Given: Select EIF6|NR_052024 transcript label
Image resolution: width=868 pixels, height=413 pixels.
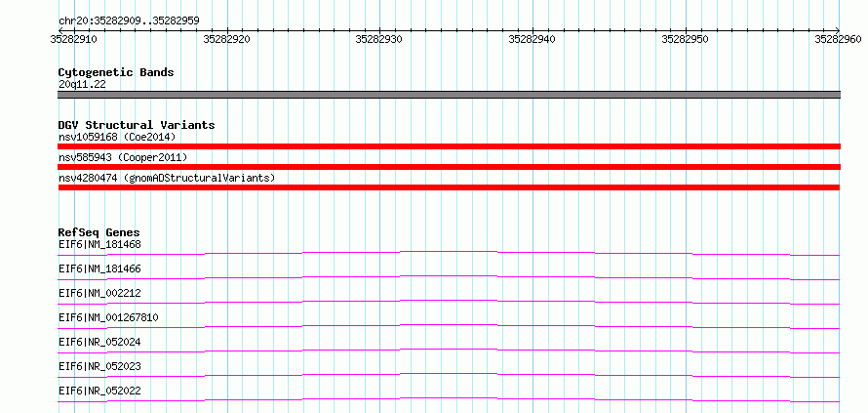Looking at the screenshot, I should tap(99, 342).
